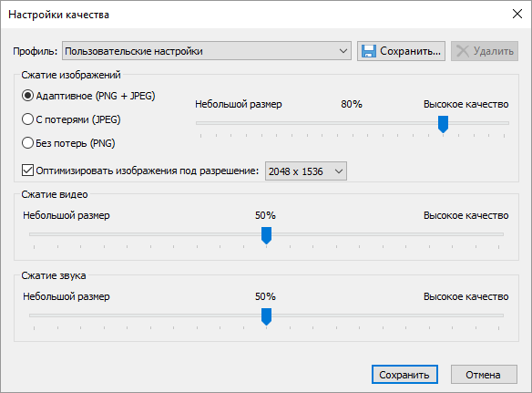Click the X icon on Удалить button
This screenshot has height=393, width=532.
[x=463, y=51]
